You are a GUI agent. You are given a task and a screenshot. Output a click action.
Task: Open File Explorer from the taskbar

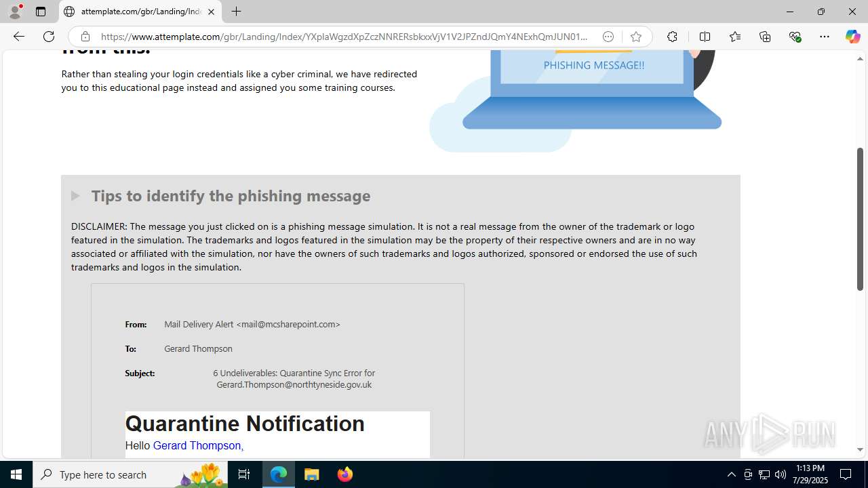point(312,474)
